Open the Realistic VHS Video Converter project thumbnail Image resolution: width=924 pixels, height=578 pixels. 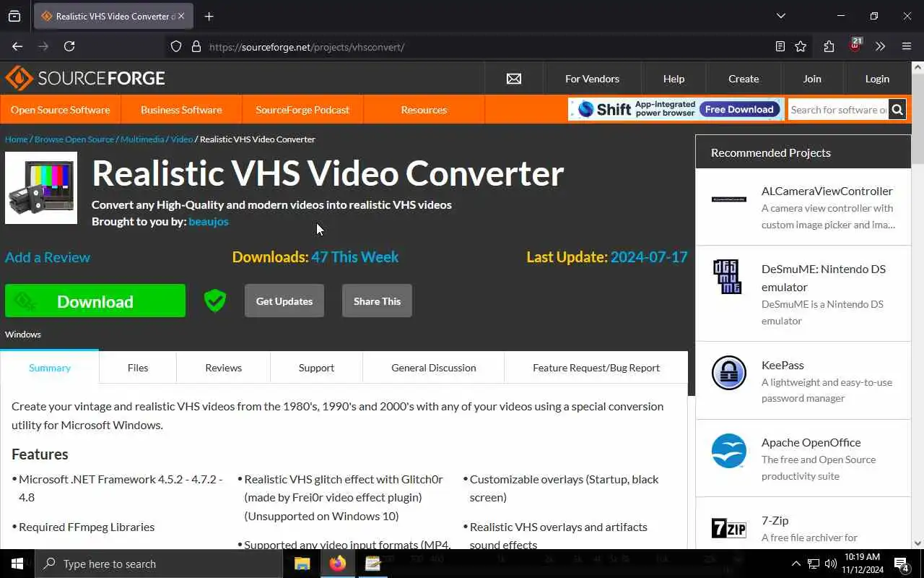coord(41,188)
